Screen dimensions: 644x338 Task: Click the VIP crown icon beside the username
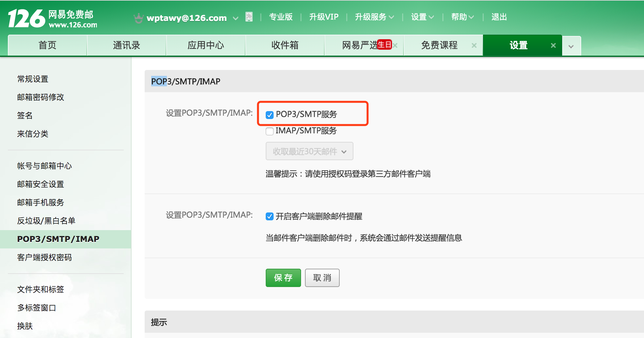(139, 17)
